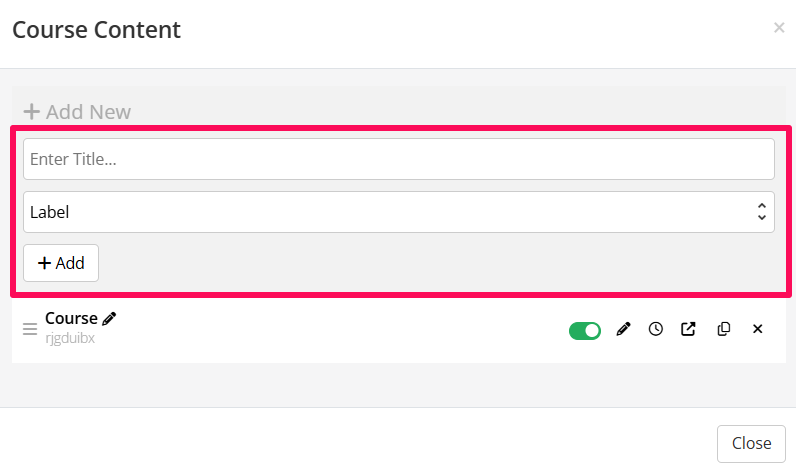Toggle the green Course enabled switch
The width and height of the screenshot is (796, 473).
585,330
